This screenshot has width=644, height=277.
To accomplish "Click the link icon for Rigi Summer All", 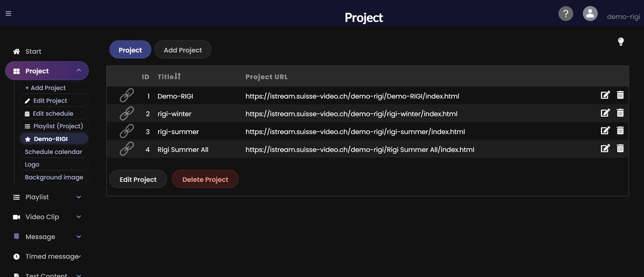I will point(127,149).
